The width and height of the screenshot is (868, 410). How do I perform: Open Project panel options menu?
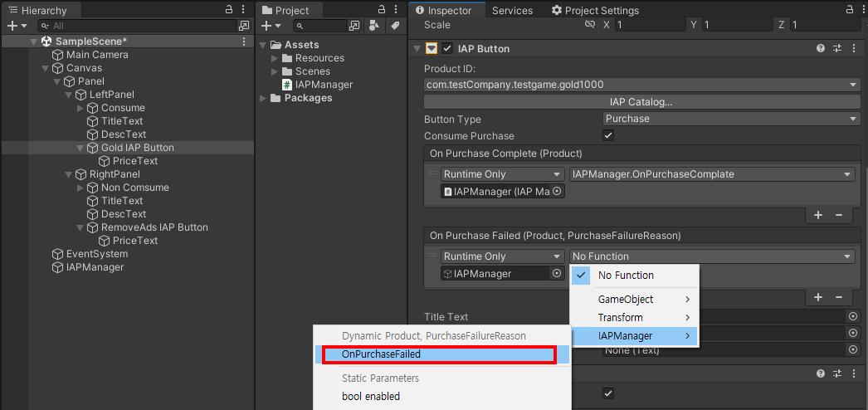click(394, 10)
